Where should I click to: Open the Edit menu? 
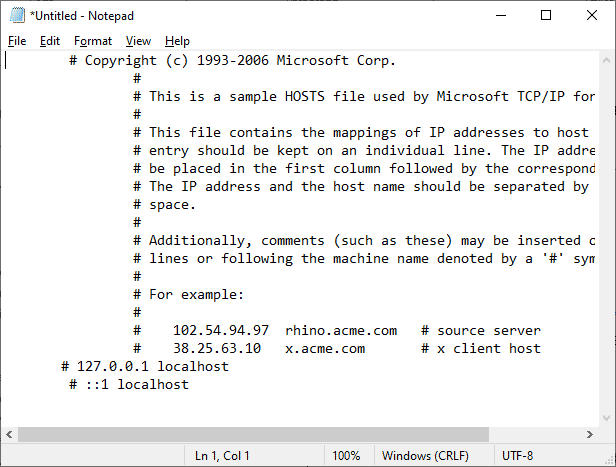click(x=50, y=41)
